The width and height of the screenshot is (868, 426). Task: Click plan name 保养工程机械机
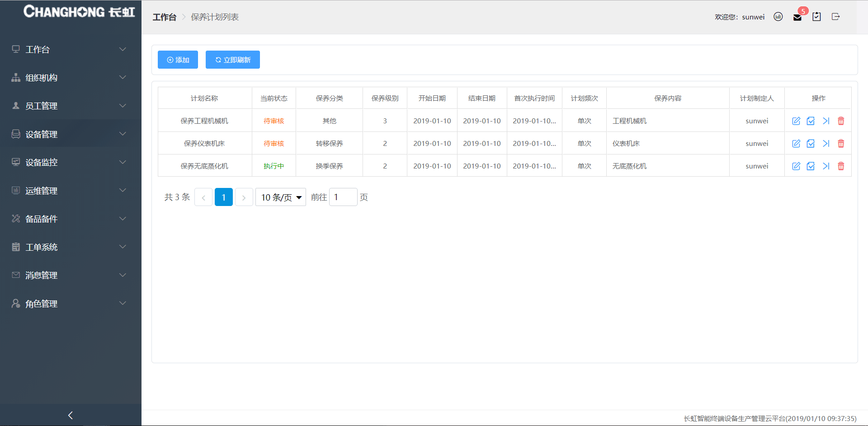point(204,121)
